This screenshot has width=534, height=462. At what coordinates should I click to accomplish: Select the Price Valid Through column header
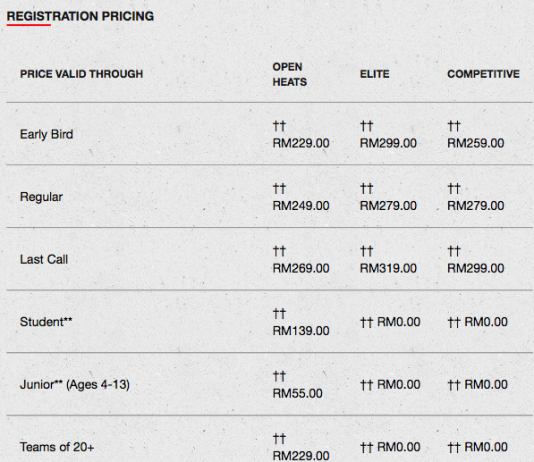81,74
